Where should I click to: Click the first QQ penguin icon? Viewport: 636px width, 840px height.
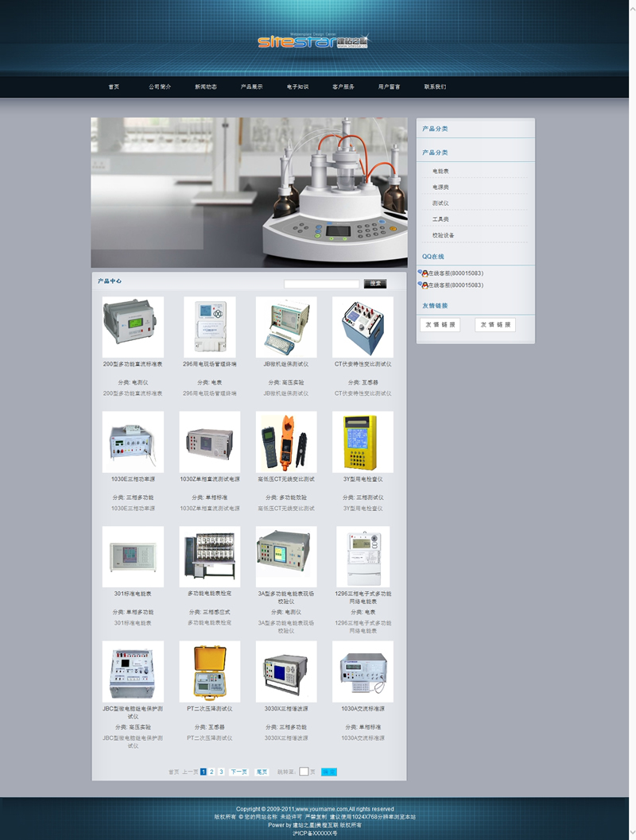tap(424, 273)
